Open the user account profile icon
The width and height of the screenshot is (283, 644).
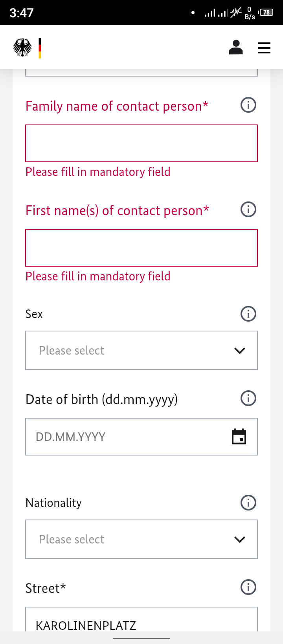(x=236, y=48)
